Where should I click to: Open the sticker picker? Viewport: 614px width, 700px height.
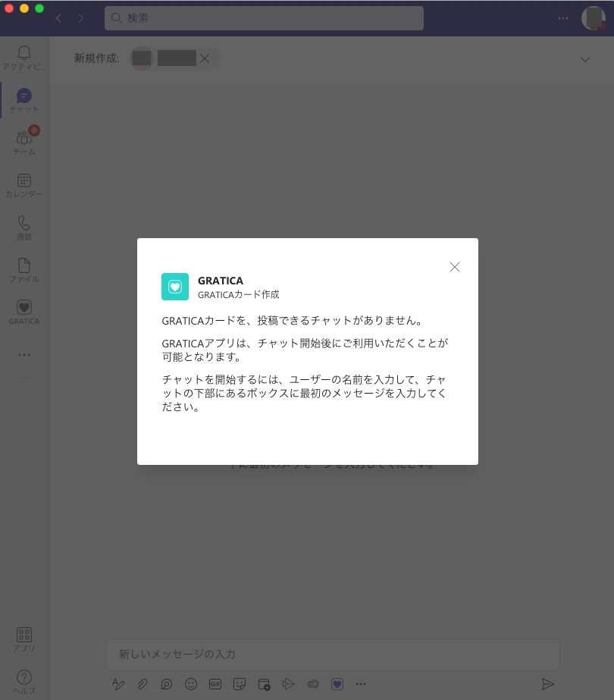point(240,684)
